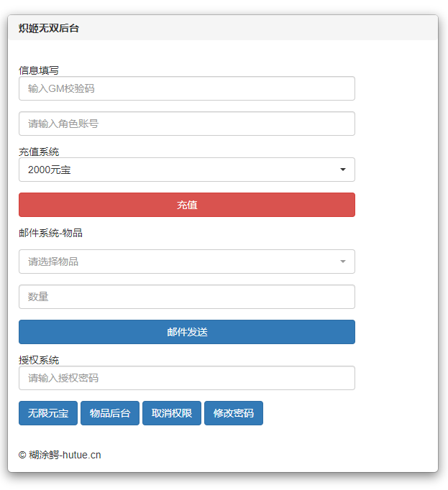
Task: Open the 请选择物品 item dropdown
Action: (x=187, y=262)
